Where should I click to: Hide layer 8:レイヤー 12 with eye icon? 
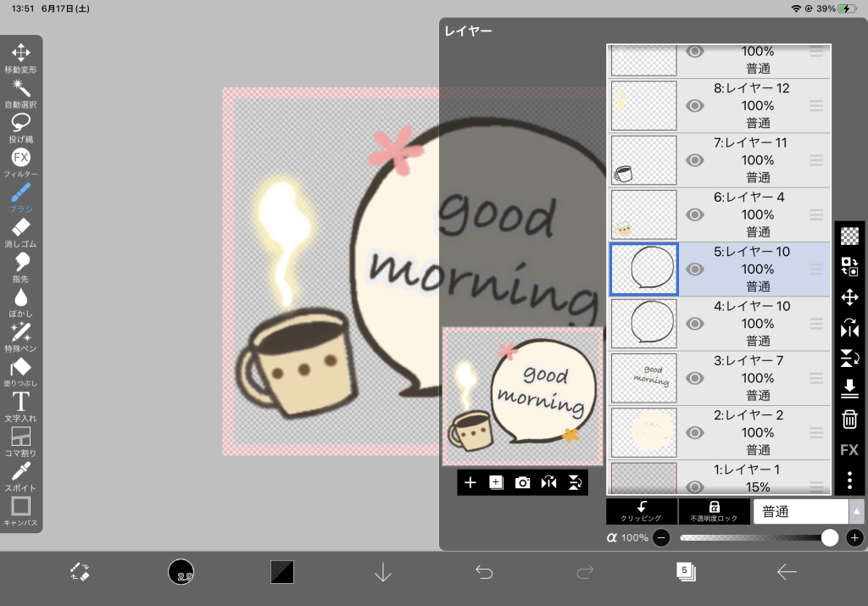click(x=695, y=106)
